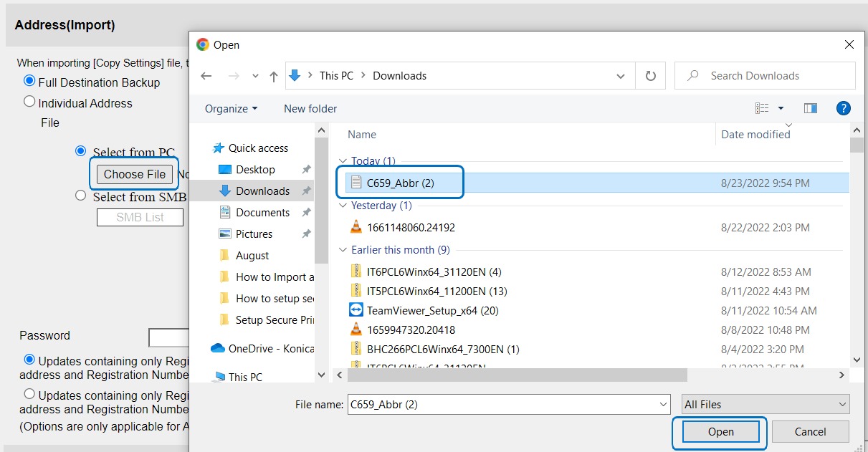This screenshot has height=452, width=868.
Task: Select the 'Select from SMB' radio button
Action: pos(81,196)
